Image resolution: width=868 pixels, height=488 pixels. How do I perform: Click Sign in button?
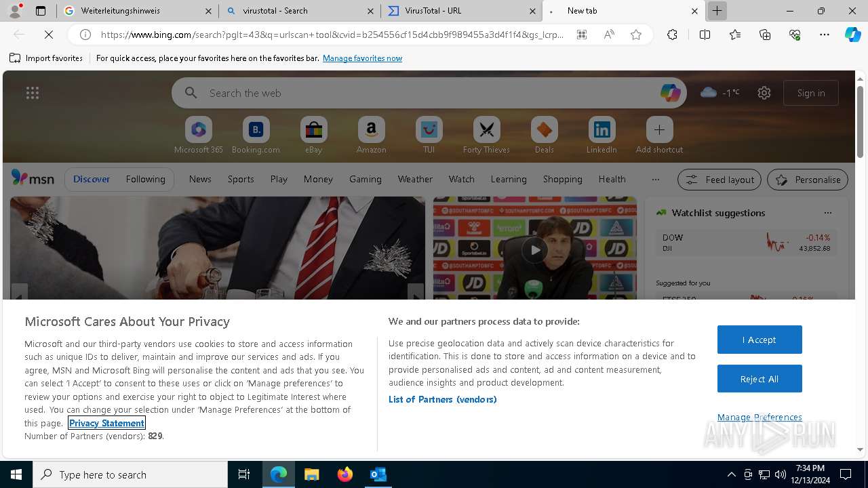point(811,93)
